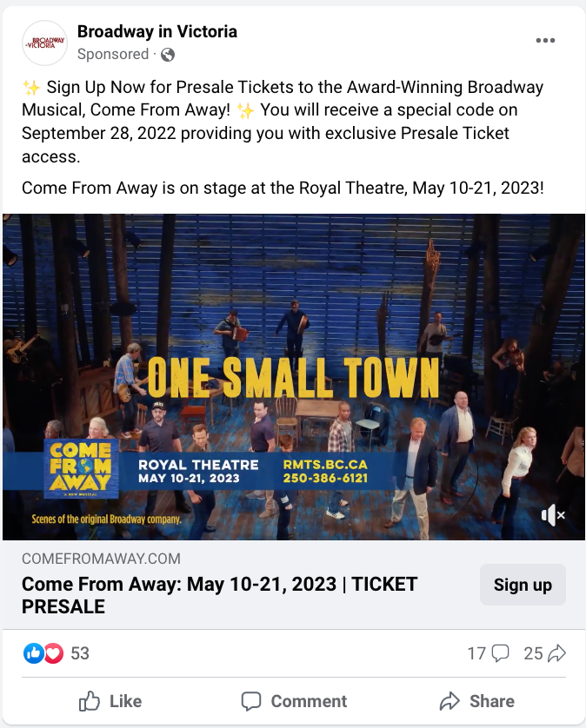586x728 pixels.
Task: View the 53 reactions count
Action: pyautogui.click(x=80, y=653)
